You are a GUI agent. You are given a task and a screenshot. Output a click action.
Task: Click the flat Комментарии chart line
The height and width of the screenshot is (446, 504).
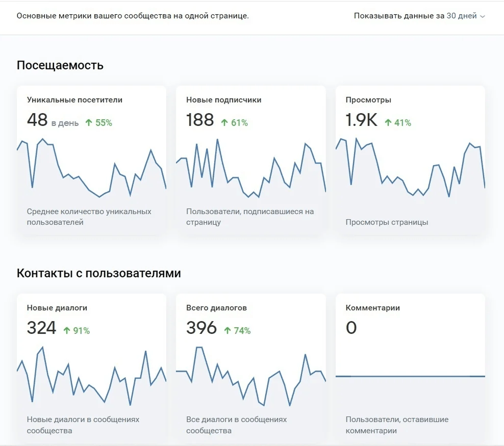coord(411,376)
